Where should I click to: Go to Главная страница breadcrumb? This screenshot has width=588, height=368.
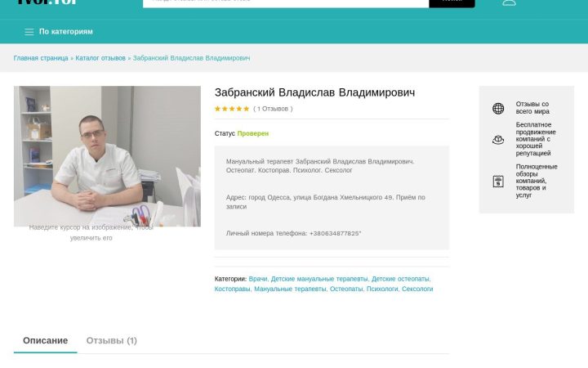click(x=41, y=58)
